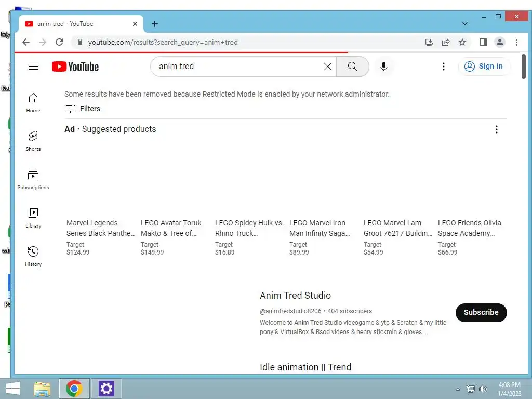Share this page icon in address bar
The height and width of the screenshot is (399, 532).
(445, 42)
